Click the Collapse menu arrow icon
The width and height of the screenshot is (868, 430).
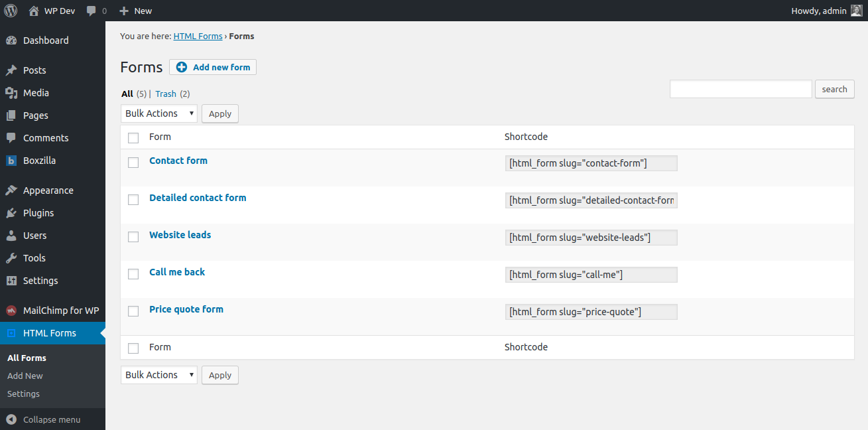(x=11, y=419)
